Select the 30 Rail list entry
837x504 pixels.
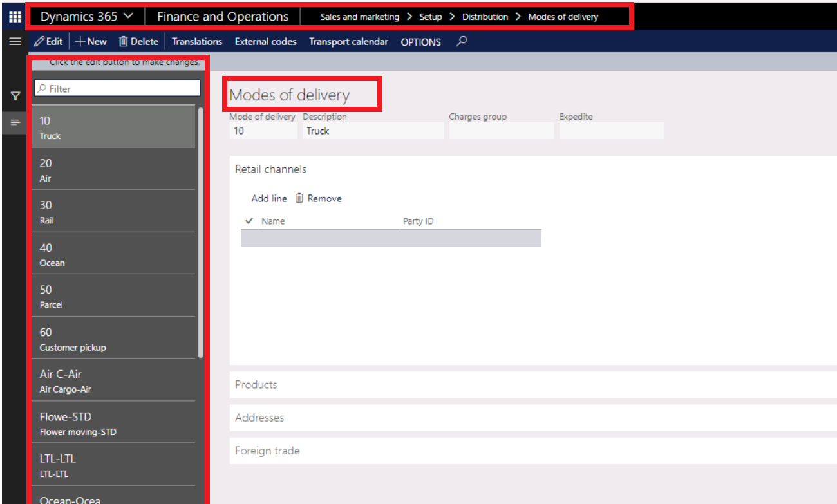click(114, 212)
